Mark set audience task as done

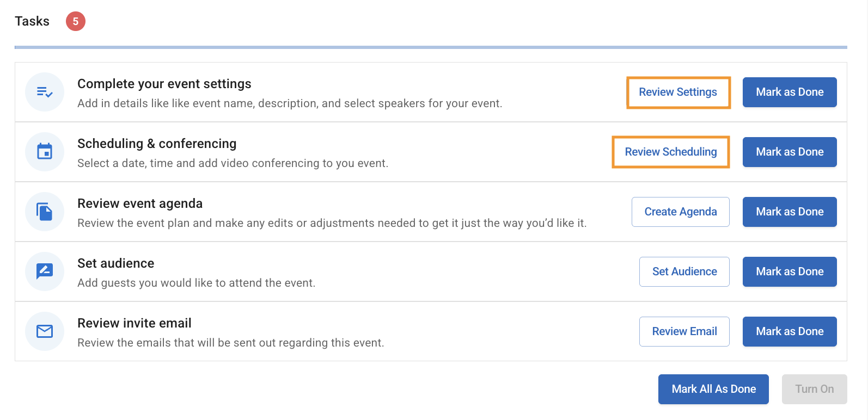790,271
